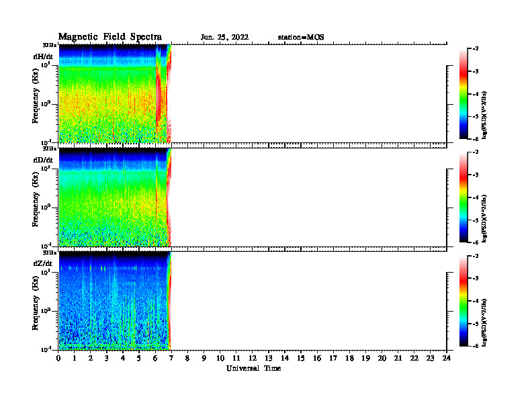Click the color bar beside the dZ/dt panel

463,301
